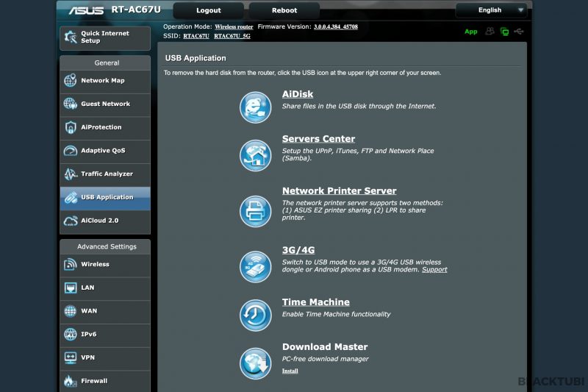Open the Time Machine title link
The width and height of the screenshot is (588, 392).
(x=316, y=302)
